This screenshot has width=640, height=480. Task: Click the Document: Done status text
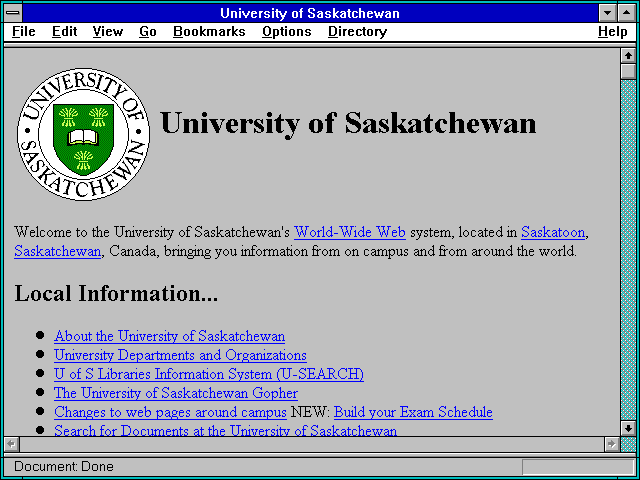(64, 466)
